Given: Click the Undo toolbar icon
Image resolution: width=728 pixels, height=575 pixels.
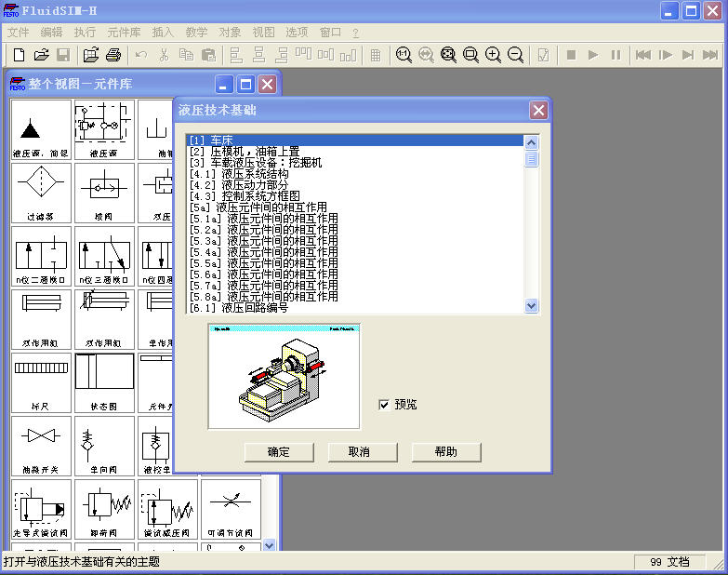Looking at the screenshot, I should tap(141, 55).
